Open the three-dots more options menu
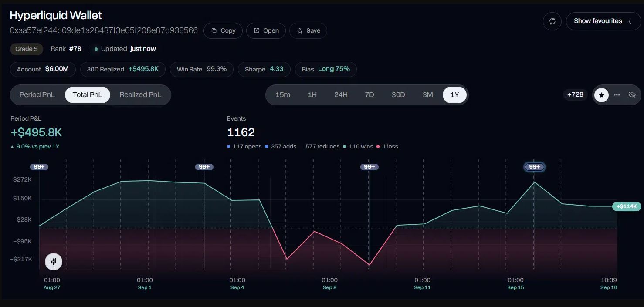The width and height of the screenshot is (644, 307). tap(617, 94)
